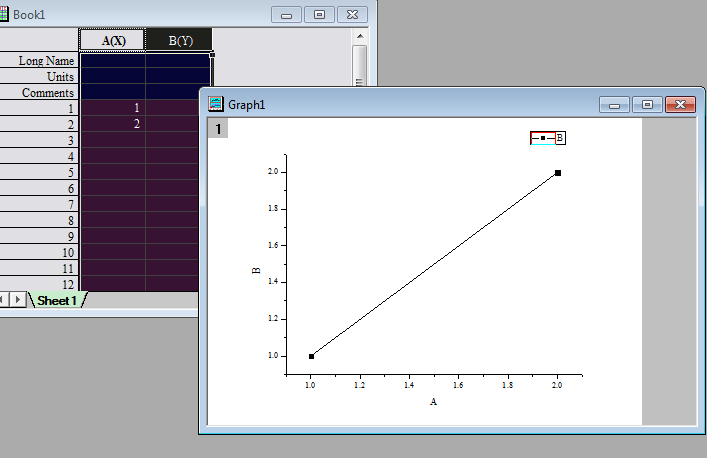Viewport: 707px width, 458px height.
Task: Minimize the Graph1 window
Action: (x=614, y=105)
